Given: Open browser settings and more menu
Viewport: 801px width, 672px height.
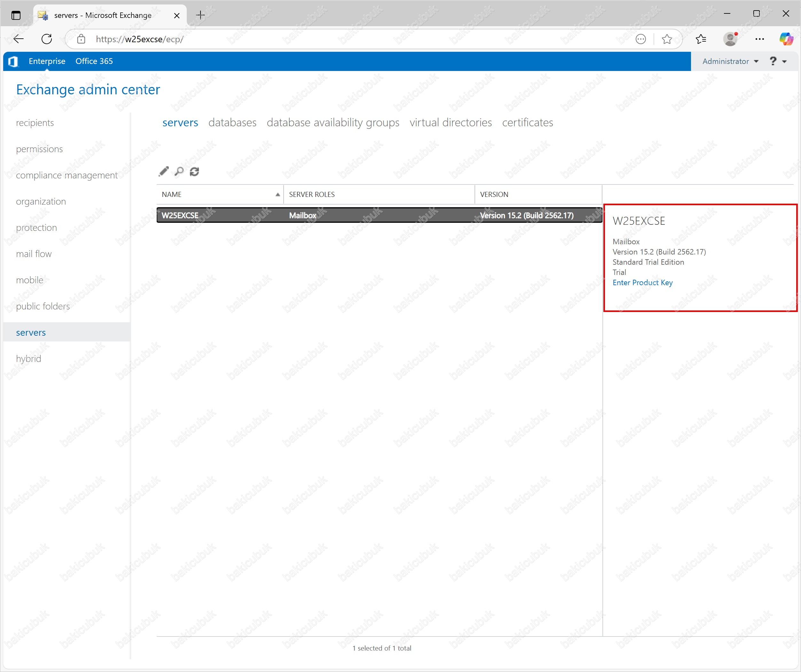Looking at the screenshot, I should tap(759, 39).
